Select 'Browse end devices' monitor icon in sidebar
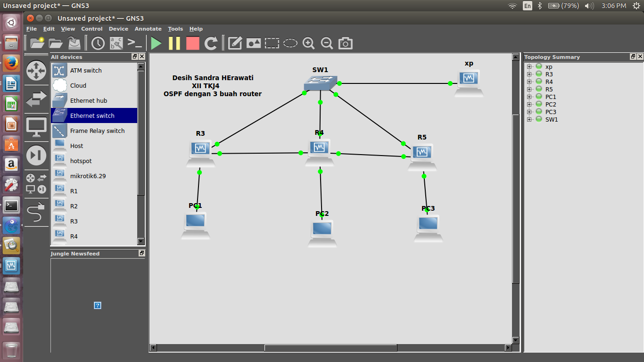 (x=36, y=127)
